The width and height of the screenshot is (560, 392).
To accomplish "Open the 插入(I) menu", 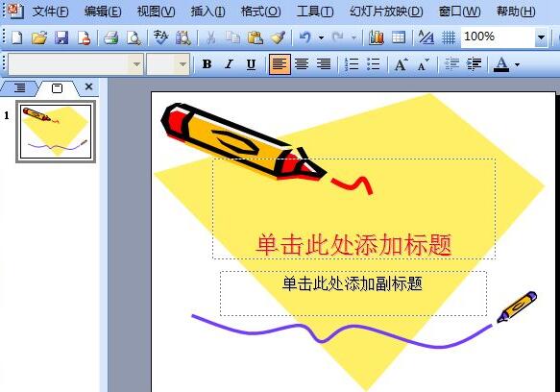I will [207, 12].
